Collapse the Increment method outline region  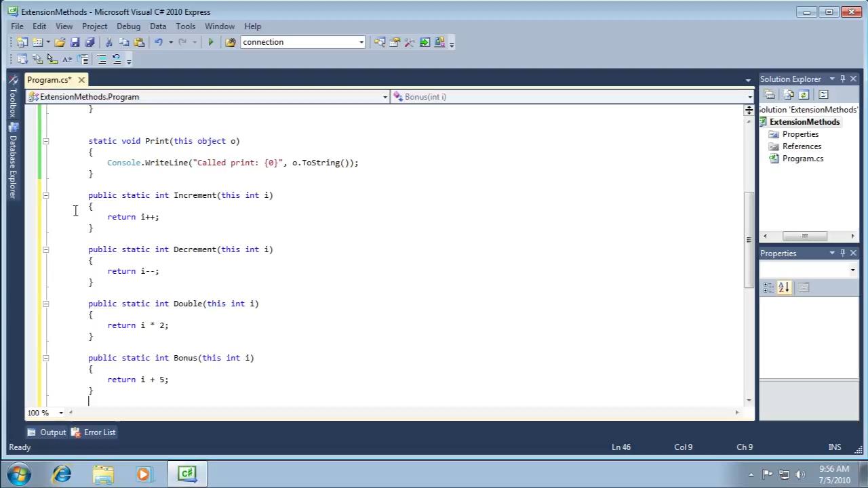(x=45, y=195)
